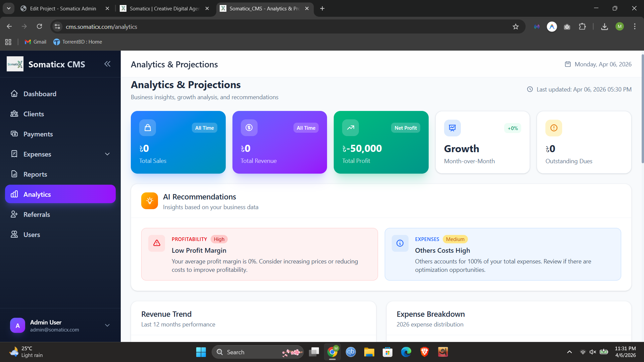Click the Others Costs High info icon

(400, 243)
